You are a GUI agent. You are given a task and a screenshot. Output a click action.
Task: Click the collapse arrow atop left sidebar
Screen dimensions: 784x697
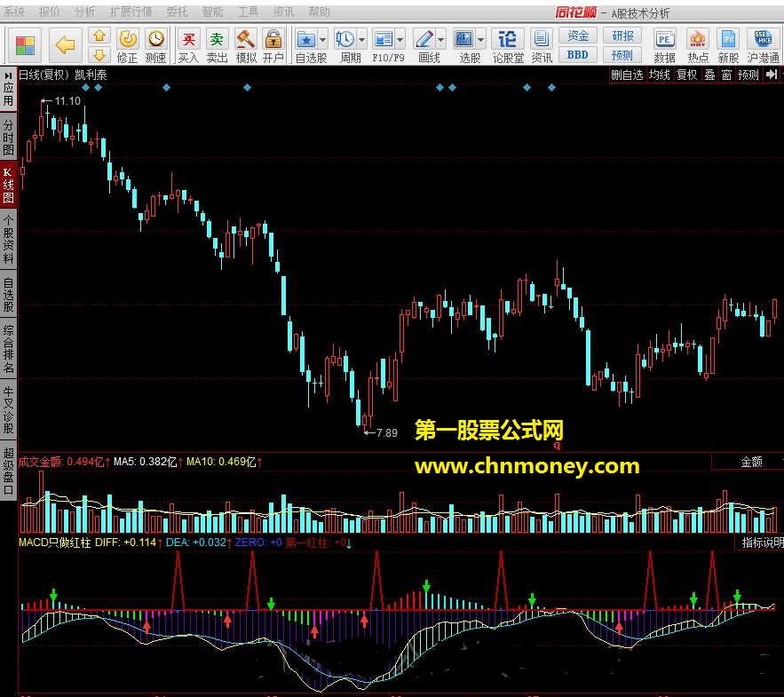tap(8, 75)
